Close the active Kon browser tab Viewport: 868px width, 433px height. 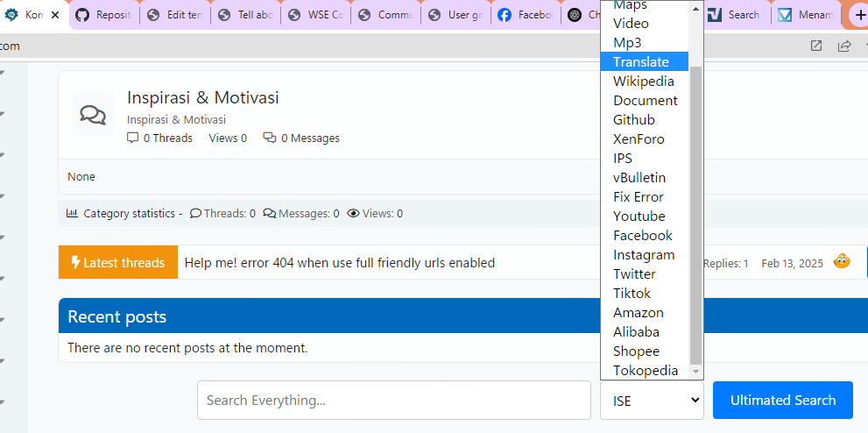[55, 15]
